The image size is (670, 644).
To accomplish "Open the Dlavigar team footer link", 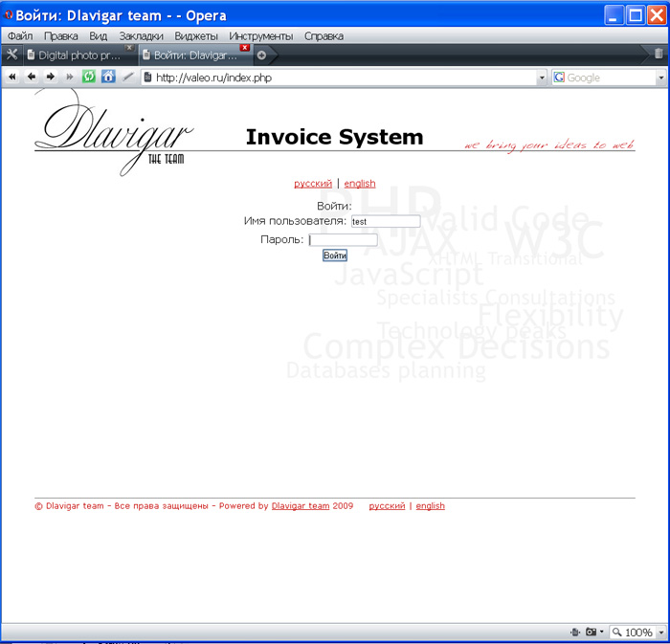I will pyautogui.click(x=301, y=505).
